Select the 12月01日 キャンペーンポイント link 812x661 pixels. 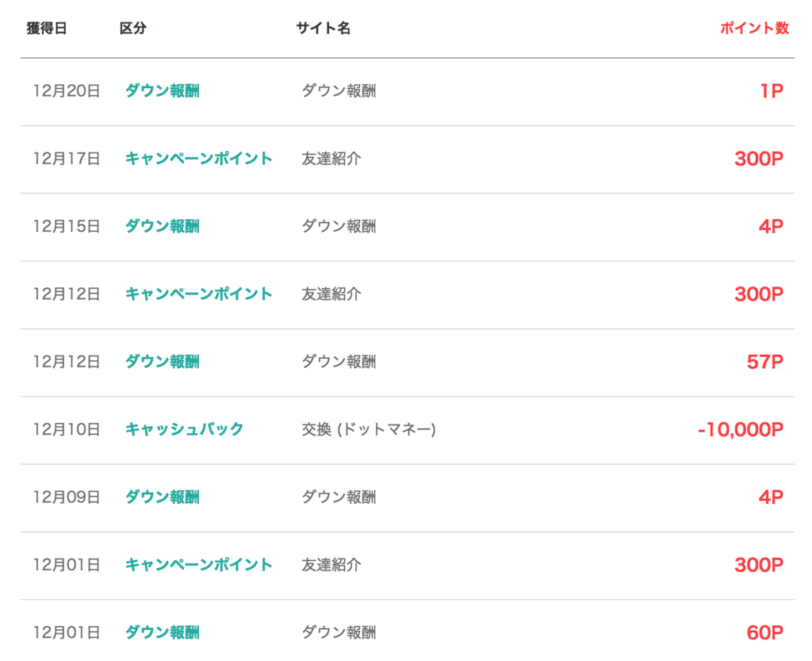coord(198,565)
